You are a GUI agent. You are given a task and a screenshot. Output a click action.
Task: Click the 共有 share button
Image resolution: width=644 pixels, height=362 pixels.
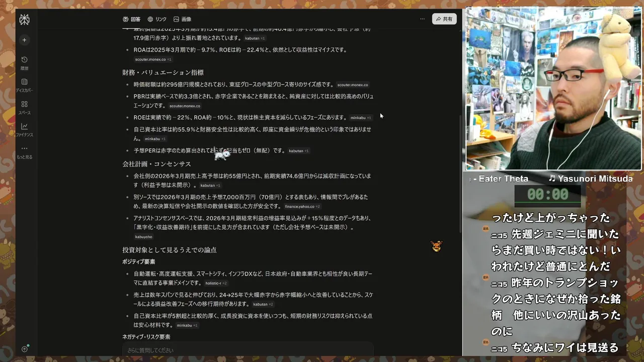click(444, 19)
